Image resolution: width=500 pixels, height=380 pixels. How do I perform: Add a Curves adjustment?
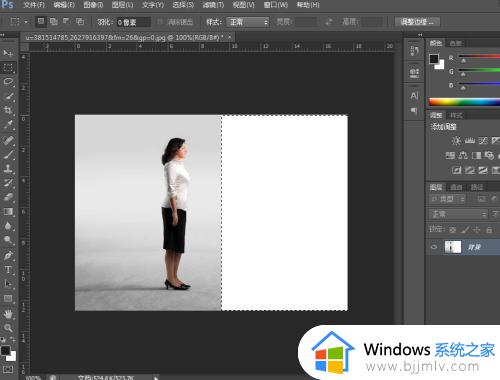pos(483,141)
